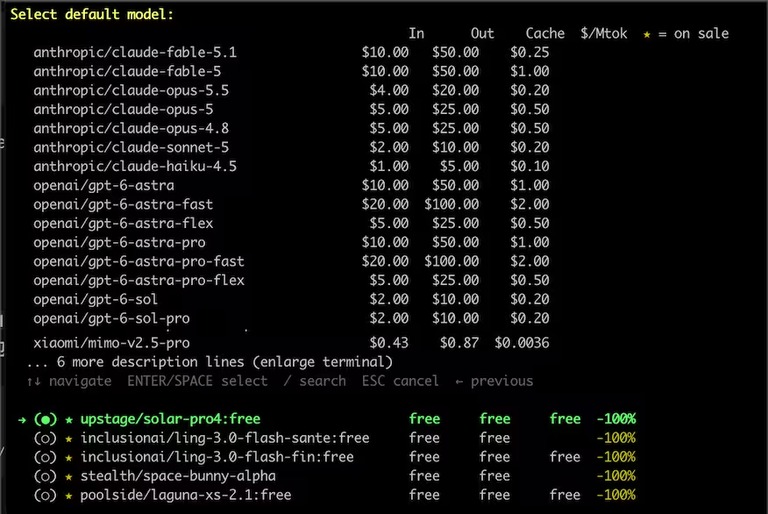Click the $20.00 output price for claude-opus-5.5
768x514 pixels.
[x=456, y=91]
